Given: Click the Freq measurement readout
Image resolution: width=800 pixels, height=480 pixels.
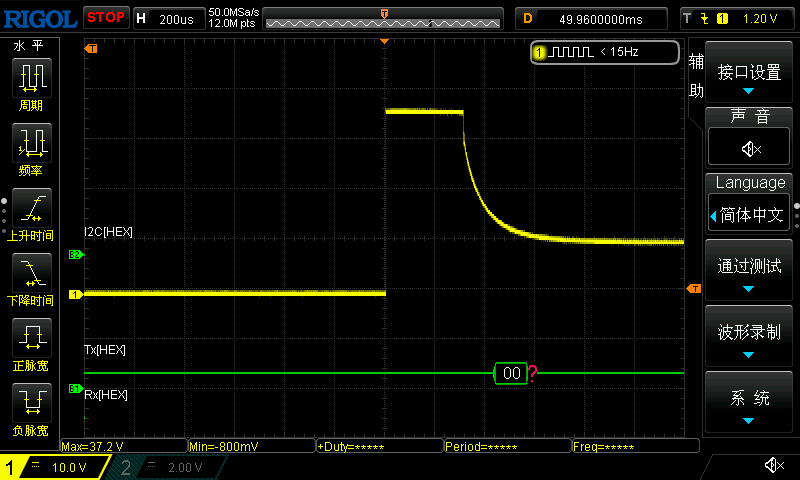Looking at the screenshot, I should [x=636, y=446].
